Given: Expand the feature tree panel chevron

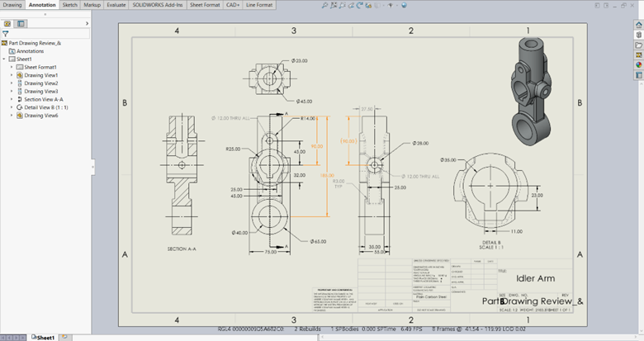Looking at the screenshot, I should tap(87, 23).
